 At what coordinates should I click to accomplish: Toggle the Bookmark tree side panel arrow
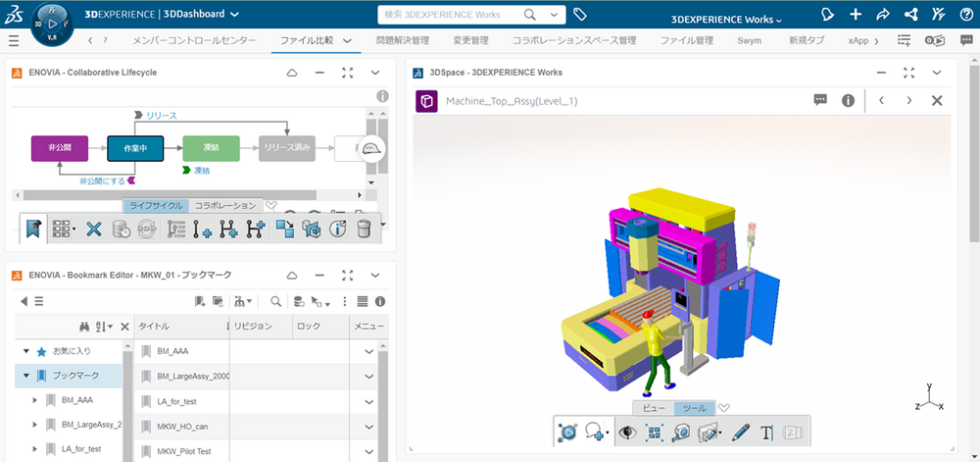click(x=24, y=301)
